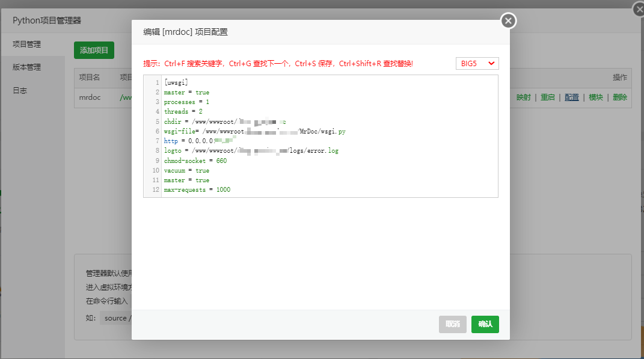Click line number 12 in gutter
The image size is (644, 359).
pos(156,190)
